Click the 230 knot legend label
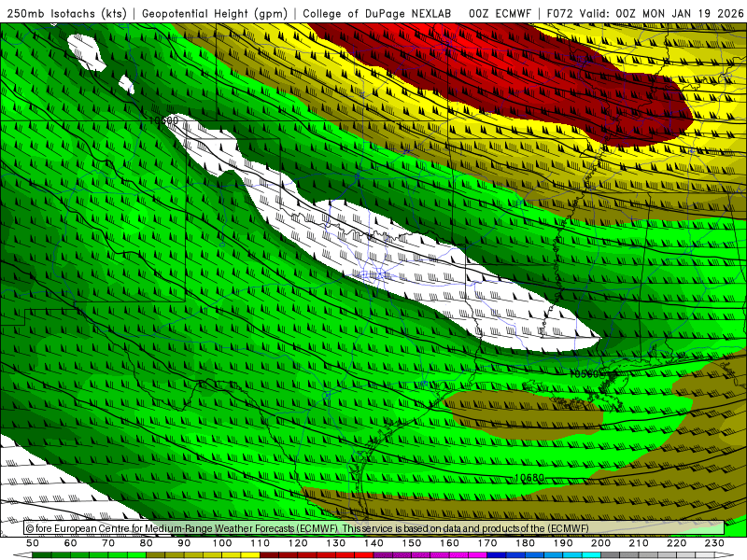The width and height of the screenshot is (747, 560). click(x=714, y=543)
